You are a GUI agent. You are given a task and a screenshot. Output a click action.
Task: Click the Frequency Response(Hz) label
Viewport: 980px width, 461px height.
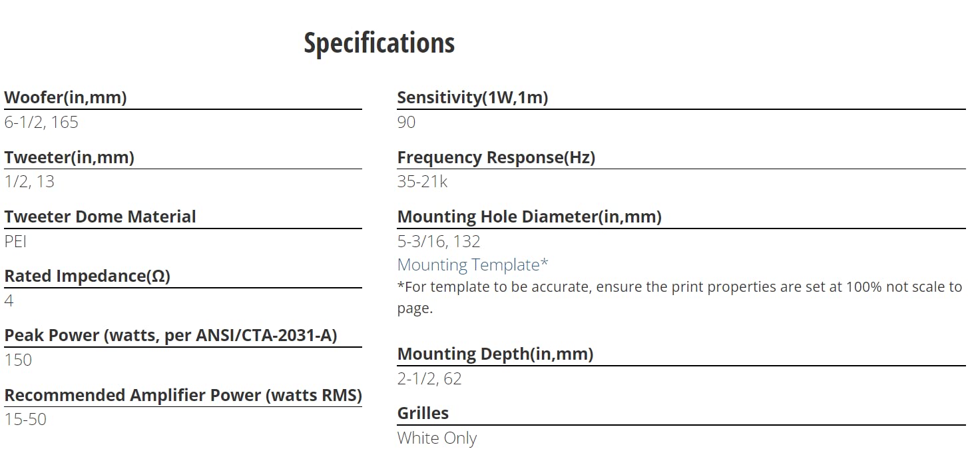(496, 157)
